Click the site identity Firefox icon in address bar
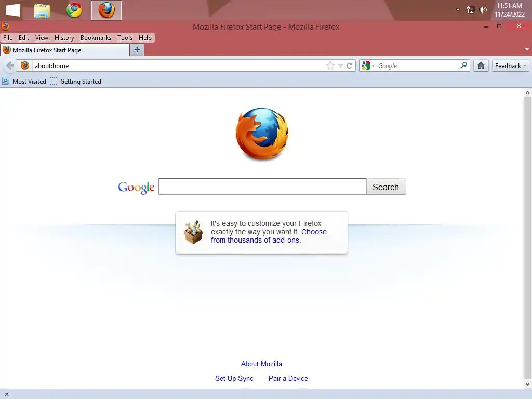This screenshot has width=532, height=399. coord(25,65)
